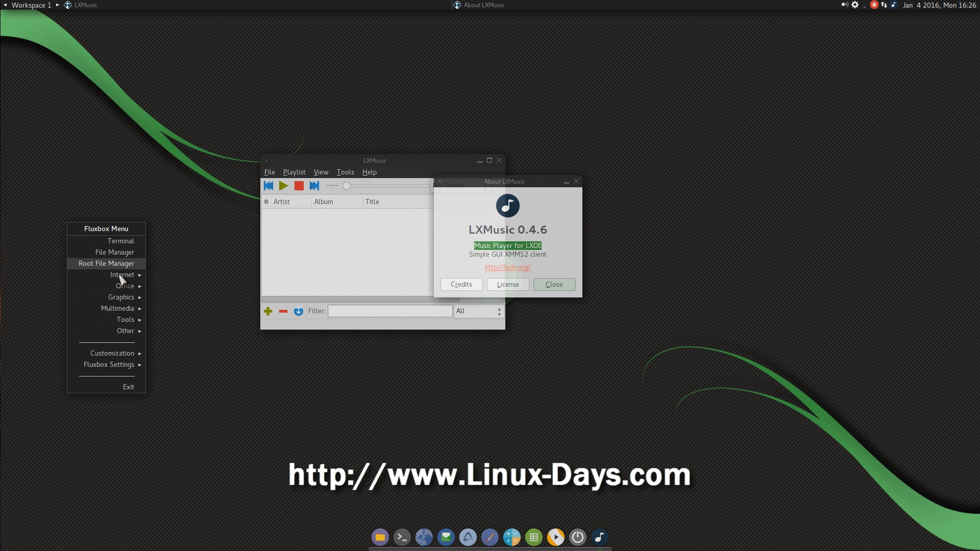Open settings gear in system tray
This screenshot has height=551, width=980.
pyautogui.click(x=855, y=5)
